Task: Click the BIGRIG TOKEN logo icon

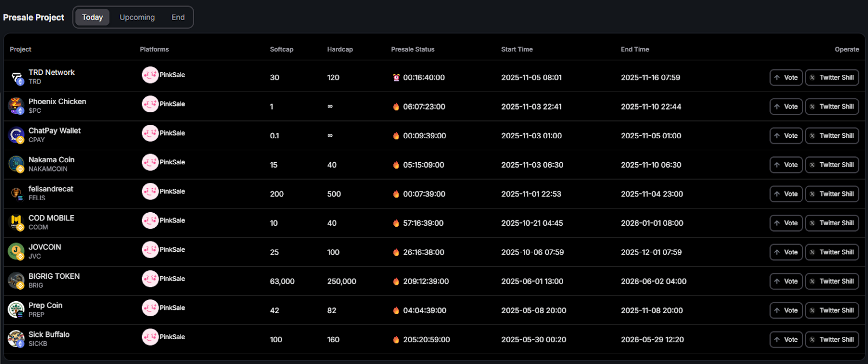Action: (x=16, y=280)
